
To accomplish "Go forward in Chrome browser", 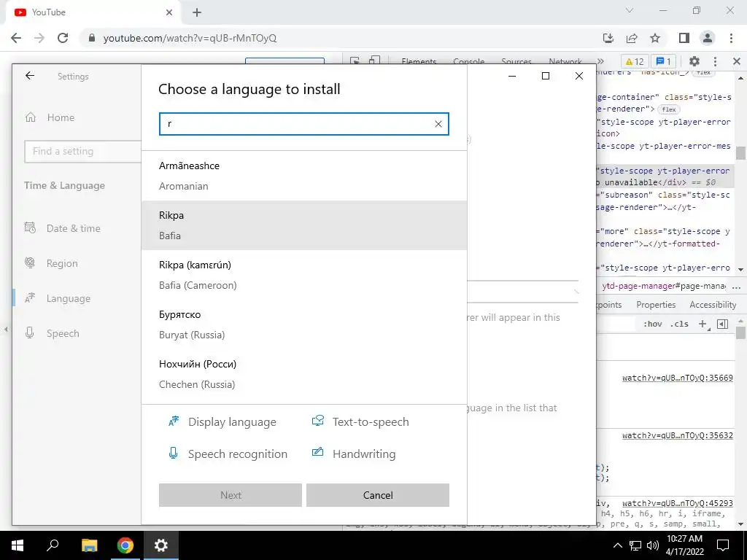I will tap(39, 38).
